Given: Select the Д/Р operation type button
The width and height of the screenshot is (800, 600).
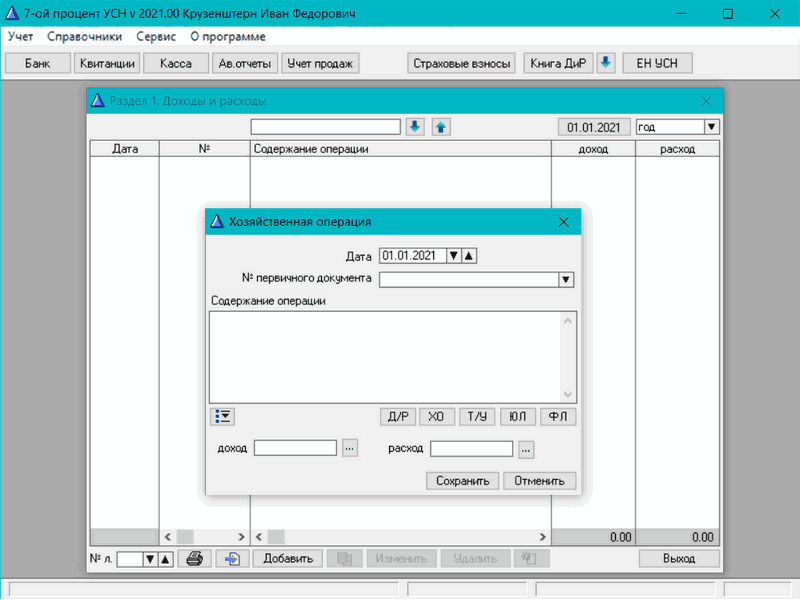Looking at the screenshot, I should click(399, 417).
